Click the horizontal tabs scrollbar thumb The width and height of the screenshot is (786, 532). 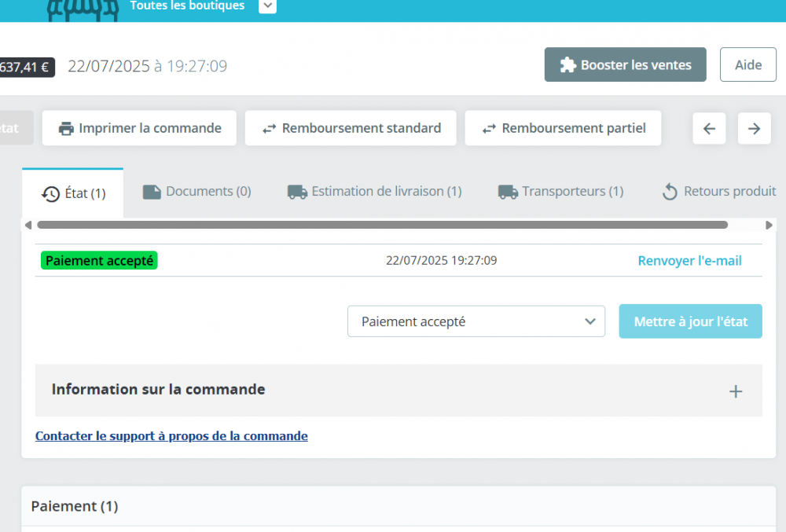click(383, 225)
